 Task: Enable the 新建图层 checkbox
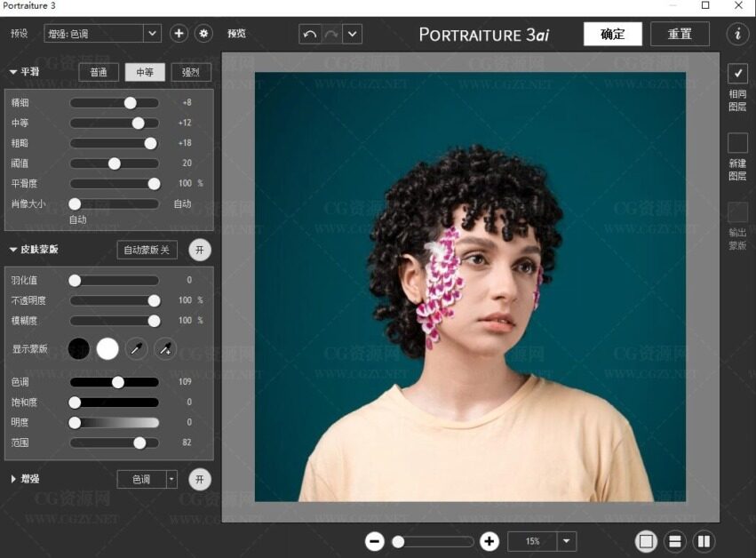(x=737, y=143)
